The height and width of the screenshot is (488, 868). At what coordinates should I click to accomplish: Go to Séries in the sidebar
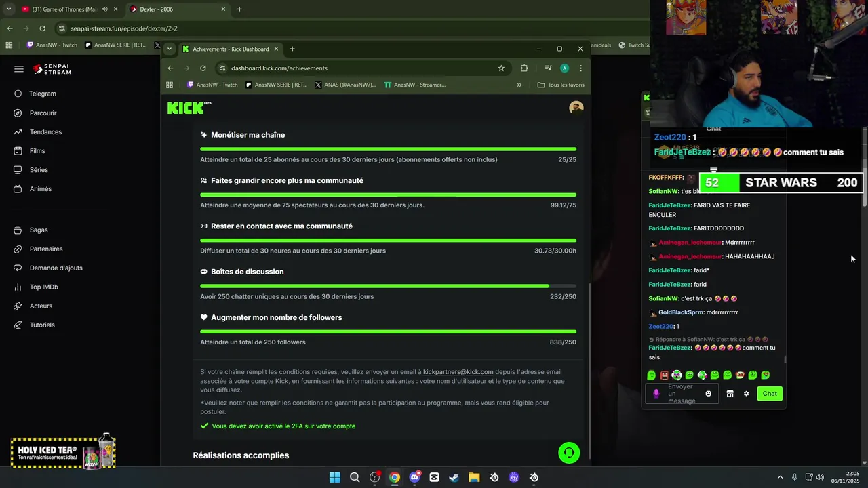pos(39,170)
